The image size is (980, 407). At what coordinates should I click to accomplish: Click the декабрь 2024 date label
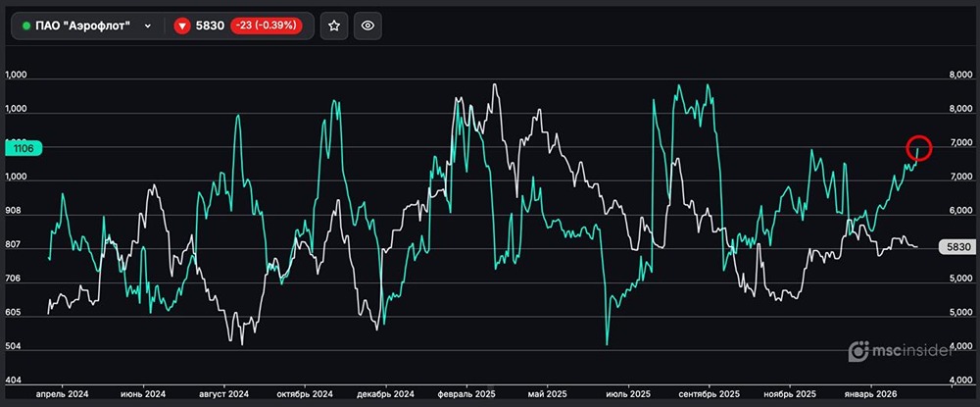[385, 394]
